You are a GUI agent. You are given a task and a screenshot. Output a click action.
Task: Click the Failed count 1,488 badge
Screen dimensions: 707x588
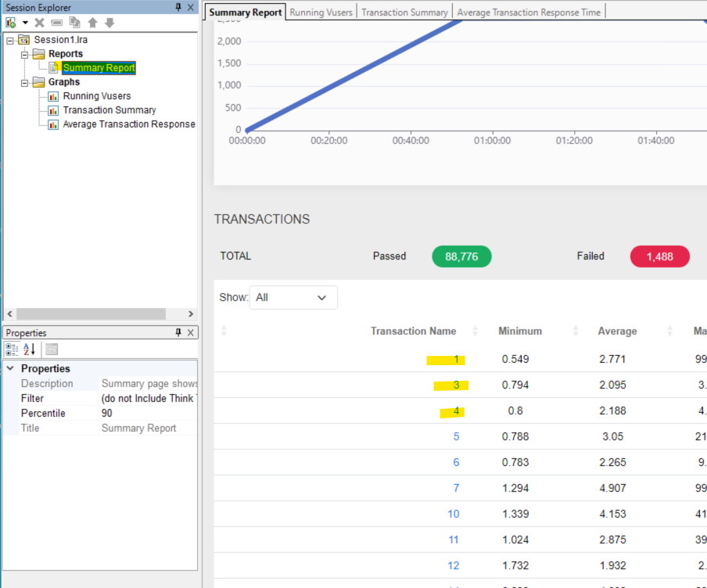(x=659, y=256)
